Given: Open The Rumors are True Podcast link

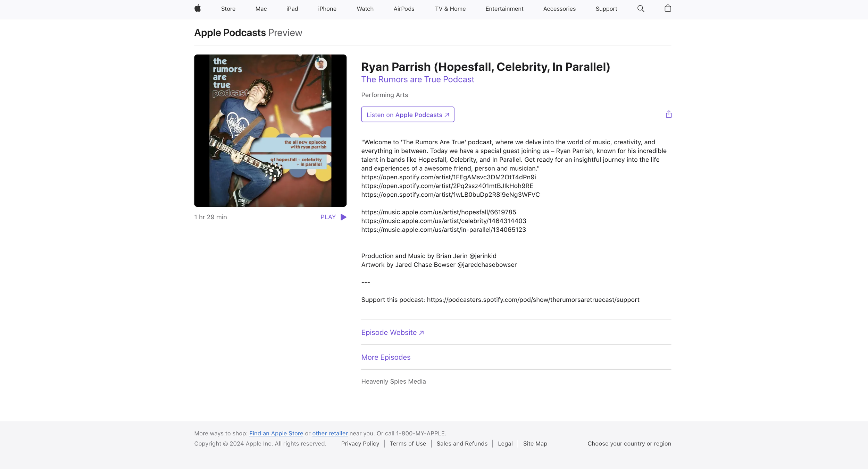Looking at the screenshot, I should click(x=417, y=79).
